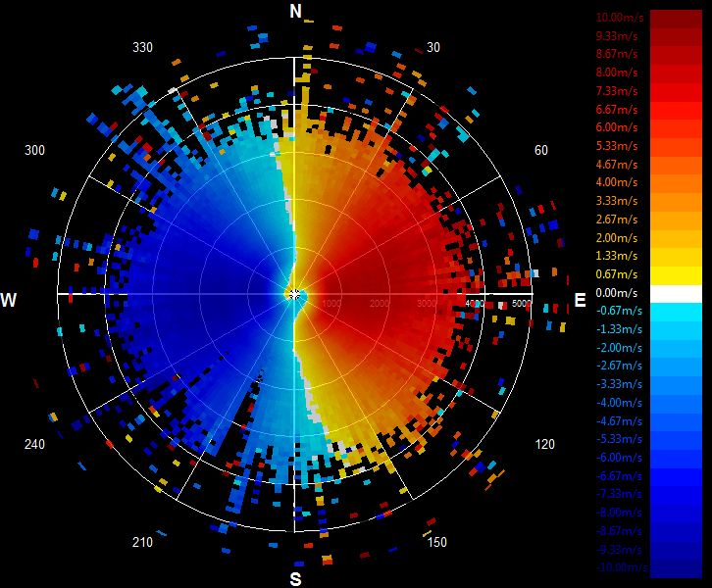The width and height of the screenshot is (712, 588).
Task: Click the -7.33m/s legend label
Action: pos(619,494)
